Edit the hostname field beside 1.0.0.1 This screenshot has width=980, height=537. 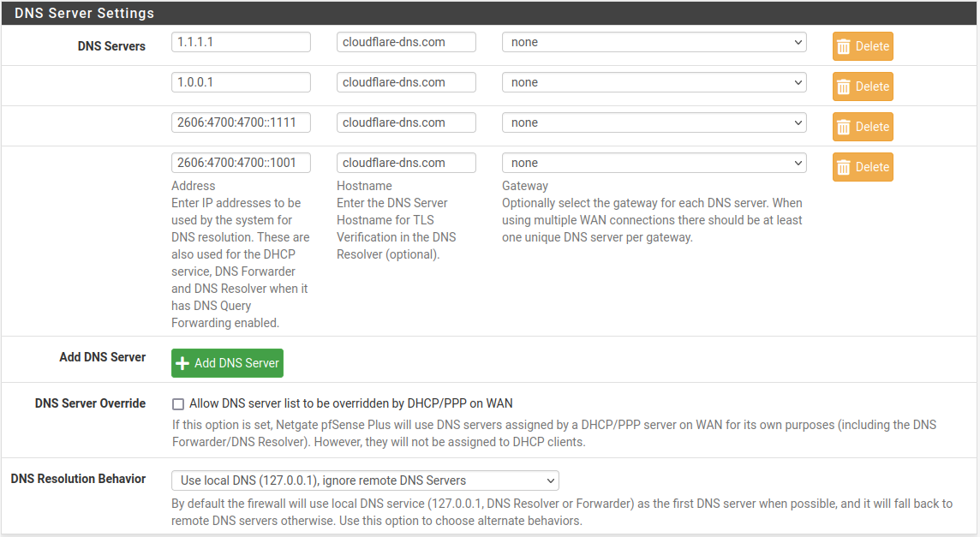tap(406, 82)
